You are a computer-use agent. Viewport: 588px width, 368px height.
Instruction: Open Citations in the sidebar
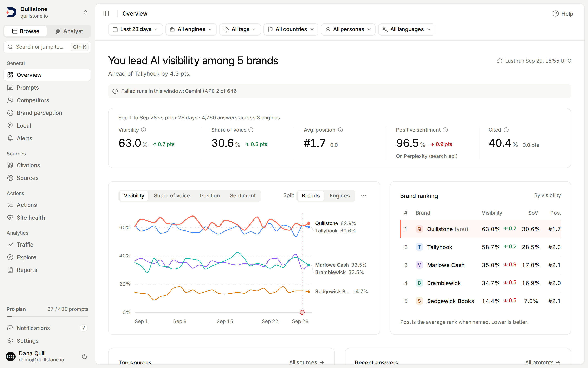coord(47,165)
